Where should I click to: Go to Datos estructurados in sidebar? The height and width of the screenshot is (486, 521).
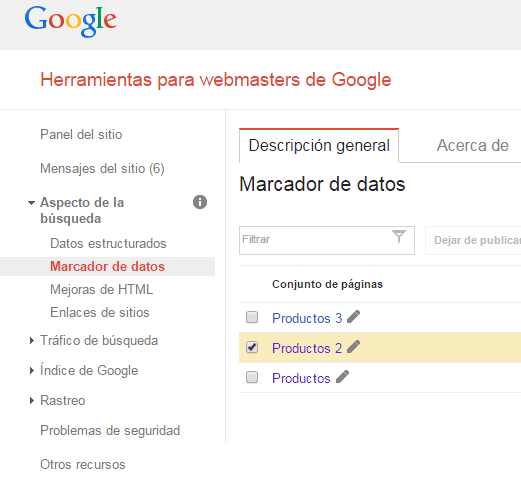click(x=108, y=243)
